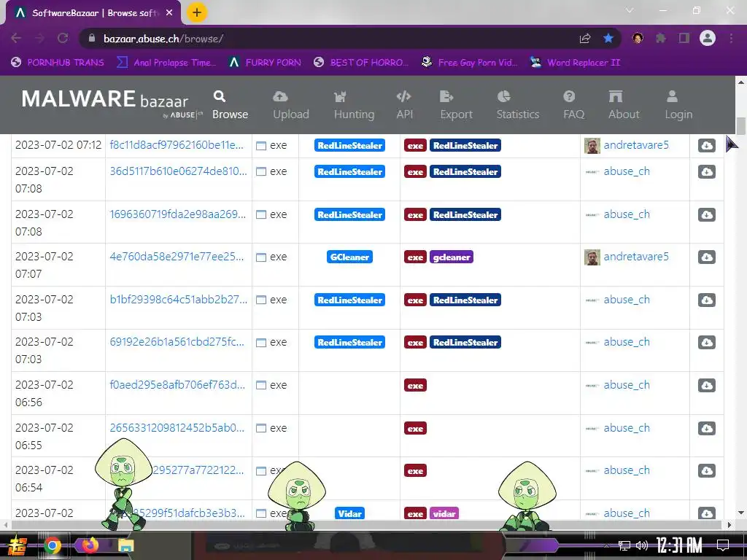The width and height of the screenshot is (747, 560).
Task: Select the SoftwareBazaar browser tab
Action: (x=93, y=13)
